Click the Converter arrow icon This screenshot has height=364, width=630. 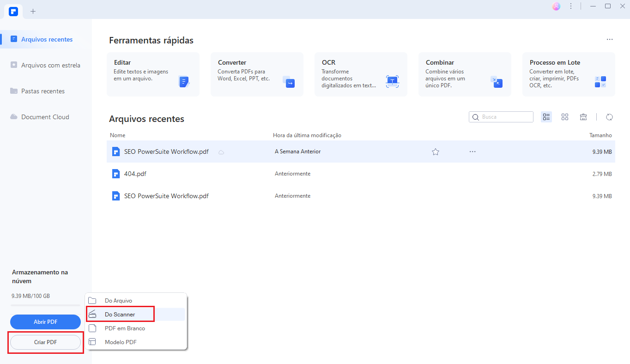[x=289, y=82]
